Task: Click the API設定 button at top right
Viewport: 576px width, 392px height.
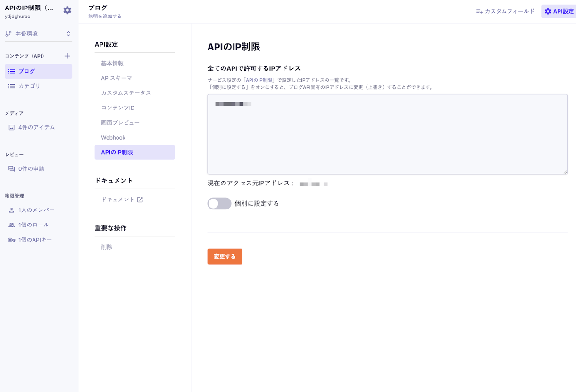Action: point(559,11)
